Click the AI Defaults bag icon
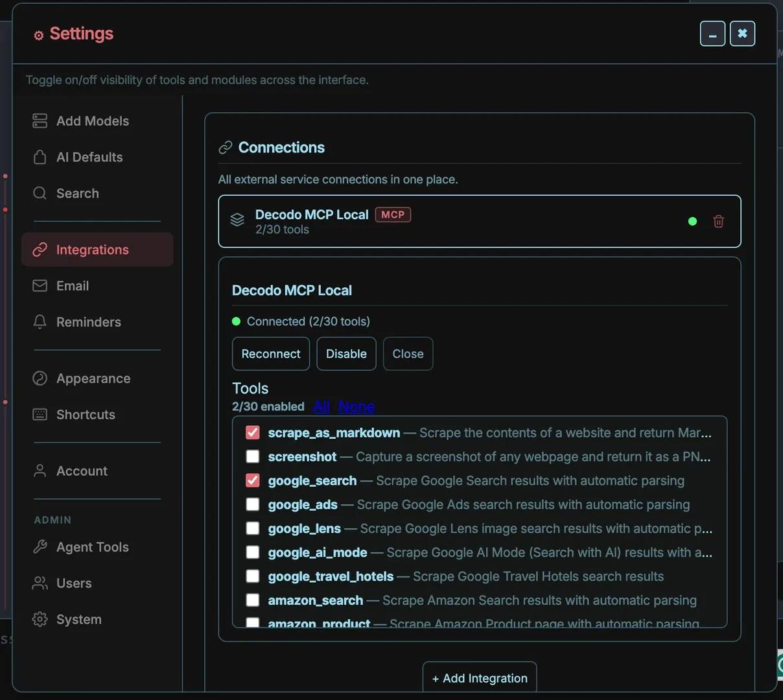The image size is (783, 700). pos(40,157)
